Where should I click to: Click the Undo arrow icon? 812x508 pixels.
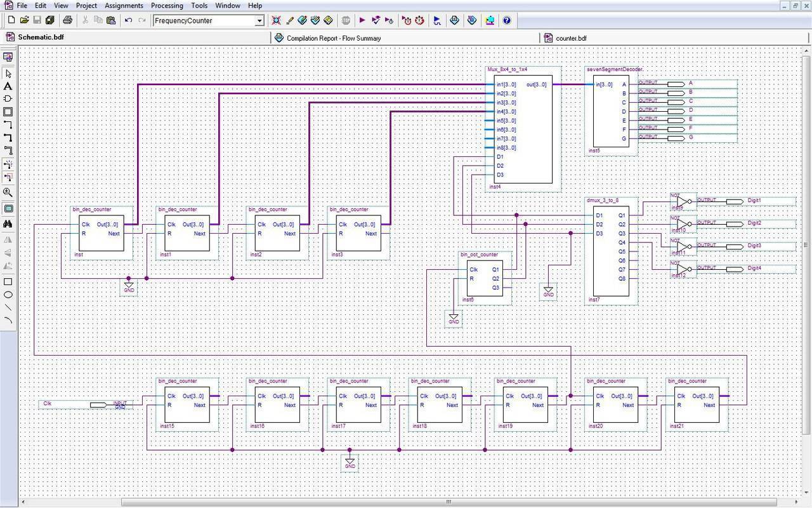tap(128, 20)
